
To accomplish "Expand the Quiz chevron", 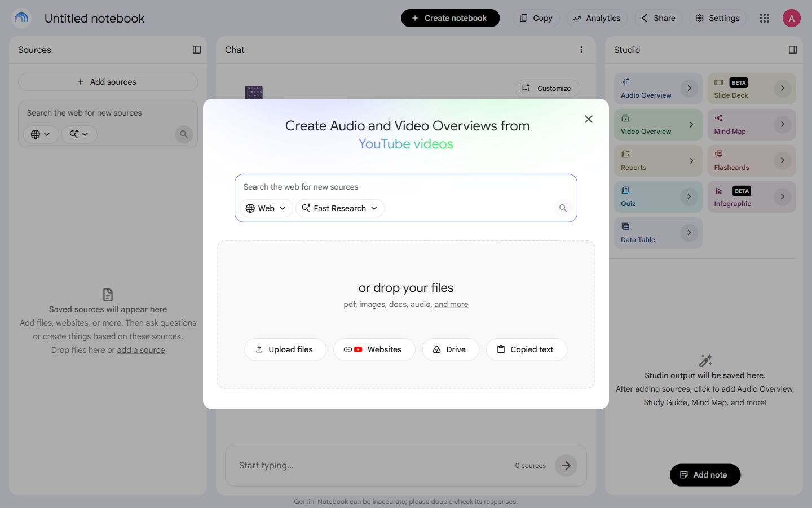I will point(689,196).
